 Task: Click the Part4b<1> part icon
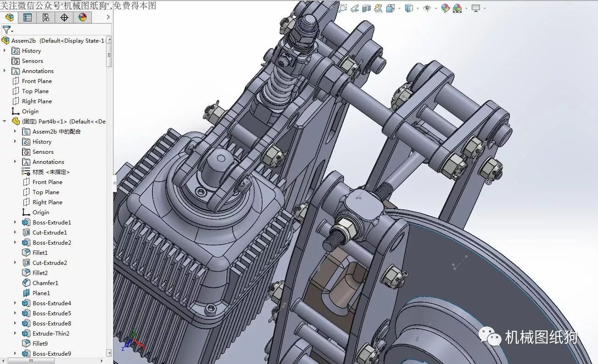point(16,121)
